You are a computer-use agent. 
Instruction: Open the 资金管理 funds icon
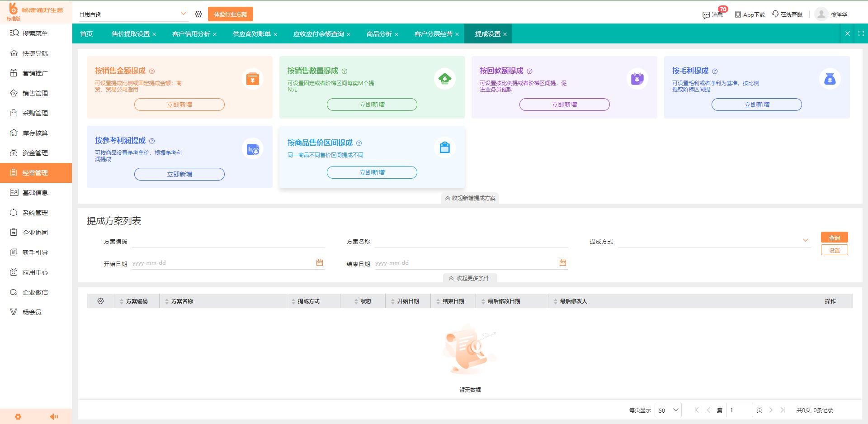(x=14, y=152)
